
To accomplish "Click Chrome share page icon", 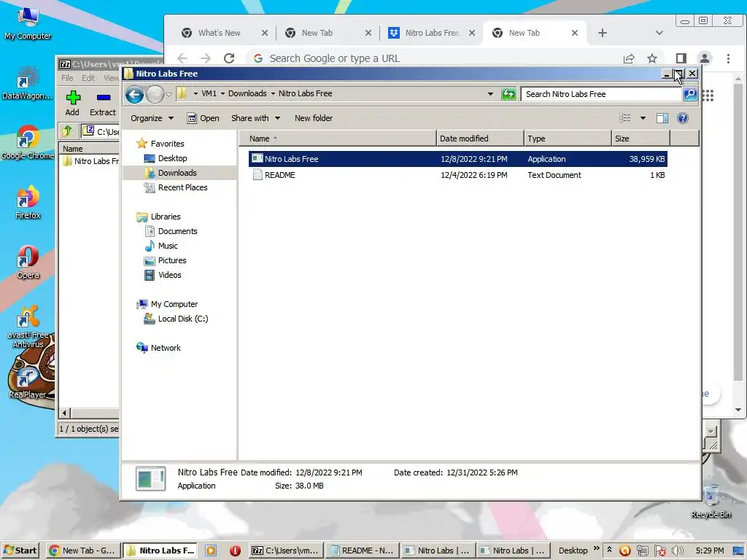I will click(x=629, y=58).
